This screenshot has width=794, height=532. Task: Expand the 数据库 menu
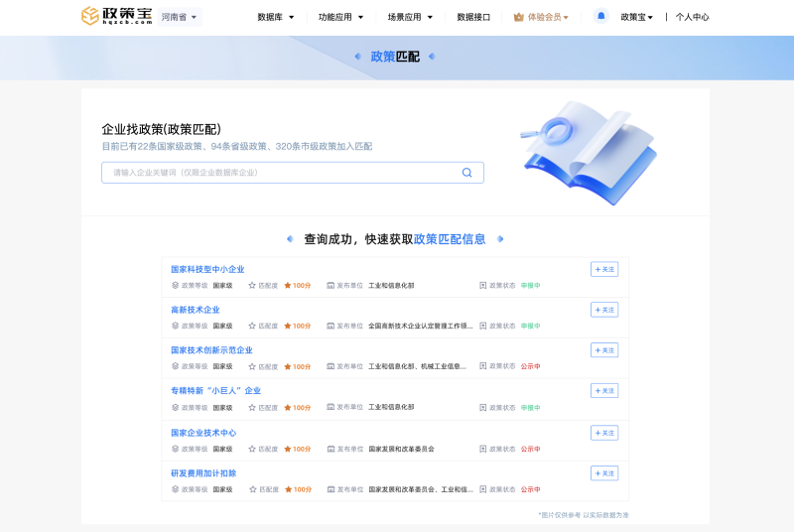coord(275,17)
